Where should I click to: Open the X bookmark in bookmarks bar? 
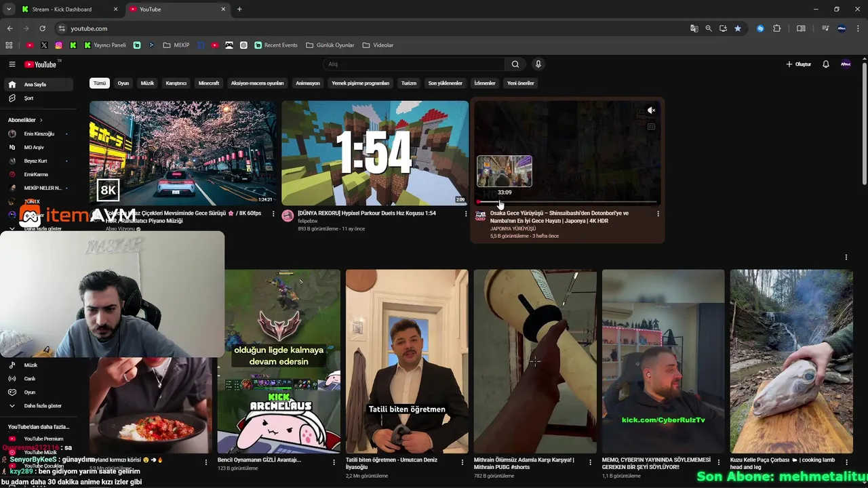(x=44, y=45)
